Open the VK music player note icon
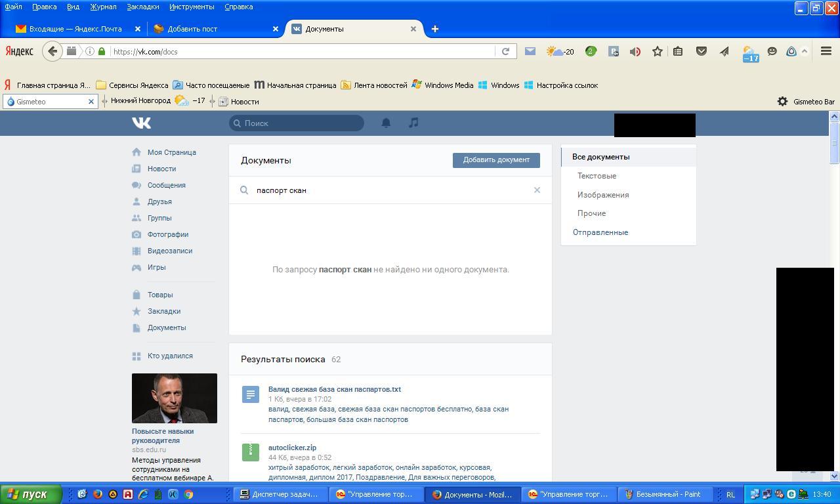This screenshot has height=504, width=840. coord(413,123)
